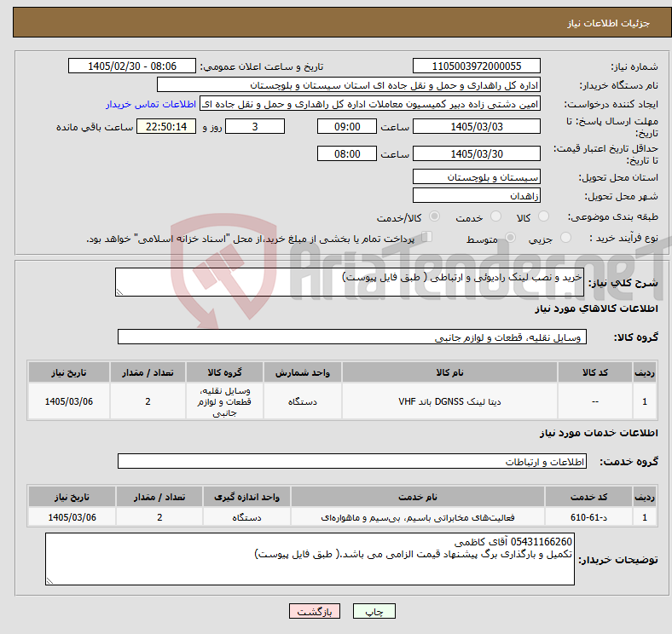672x634 pixels.
Task: Click the page title جزئیات اطلاعات نیاز
Action: (x=609, y=23)
